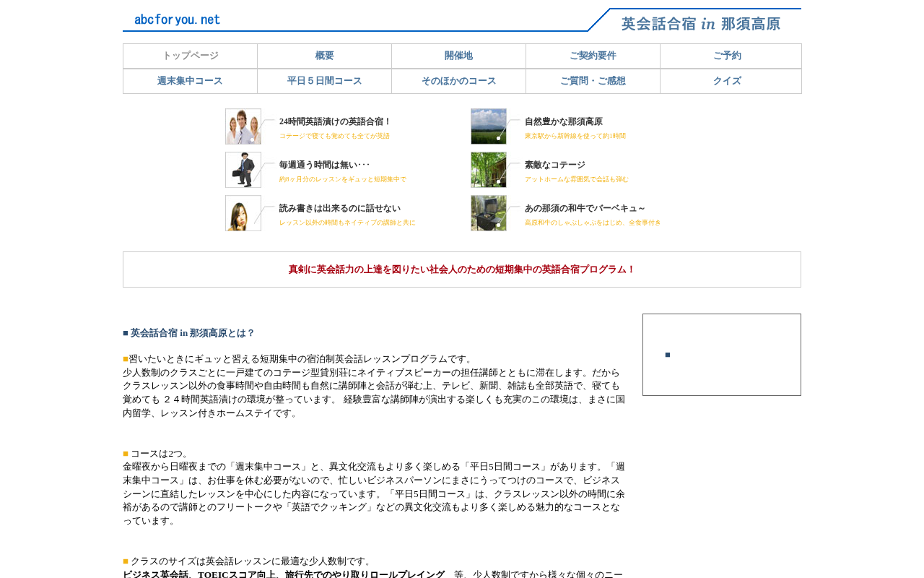Open the Nasu highland landscape photo

click(x=489, y=126)
